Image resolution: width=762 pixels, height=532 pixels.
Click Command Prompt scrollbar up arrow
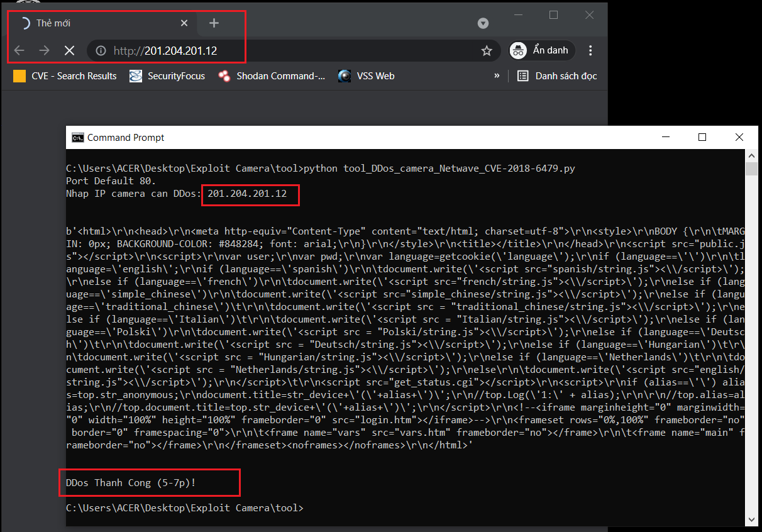(751, 155)
